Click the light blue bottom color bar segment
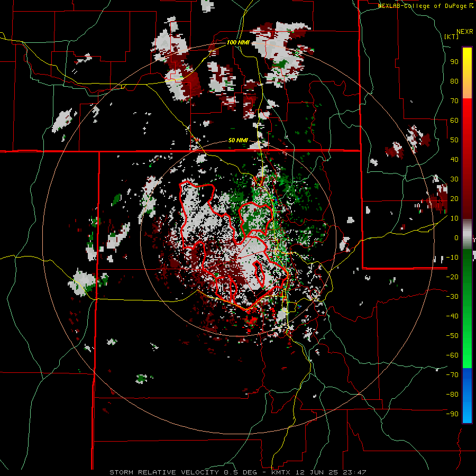This screenshot has width=476, height=476. pyautogui.click(x=467, y=413)
